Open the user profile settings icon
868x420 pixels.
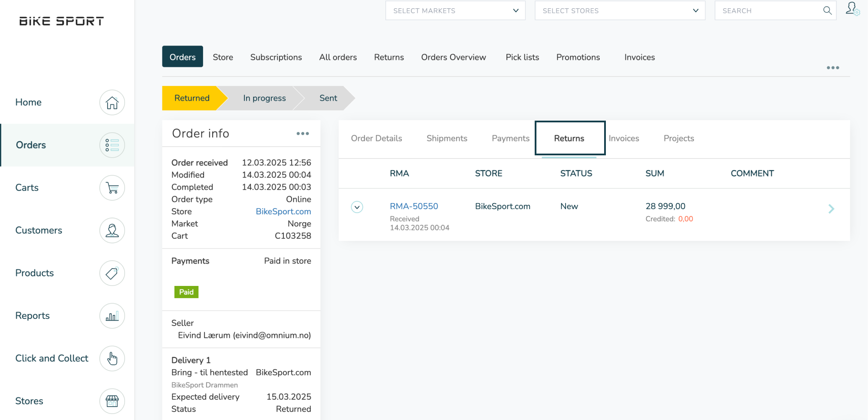852,9
